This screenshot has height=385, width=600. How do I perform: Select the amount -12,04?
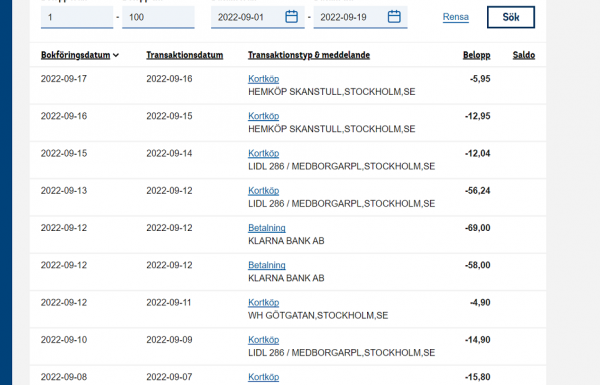pyautogui.click(x=478, y=153)
